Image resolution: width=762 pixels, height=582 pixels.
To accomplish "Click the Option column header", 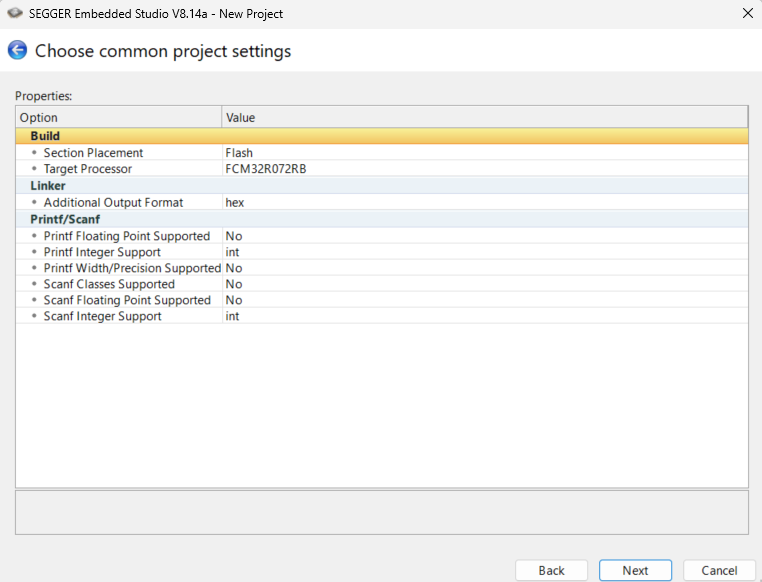I will point(118,117).
